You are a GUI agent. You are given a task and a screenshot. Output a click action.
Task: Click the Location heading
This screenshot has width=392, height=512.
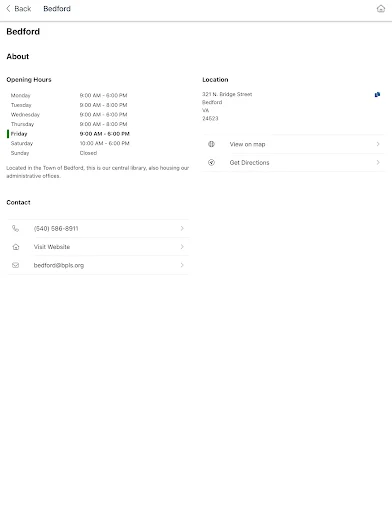[215, 80]
